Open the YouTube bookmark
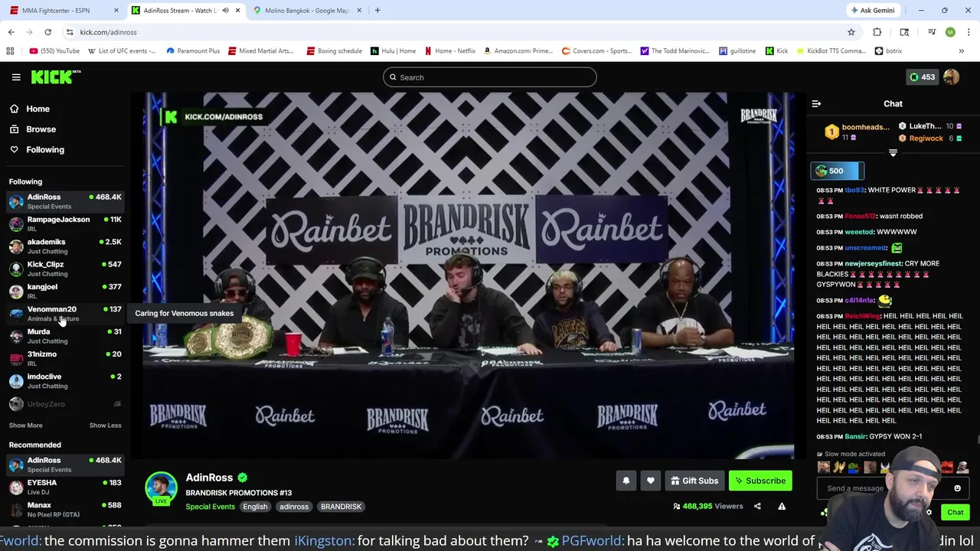The image size is (980, 551). [54, 51]
